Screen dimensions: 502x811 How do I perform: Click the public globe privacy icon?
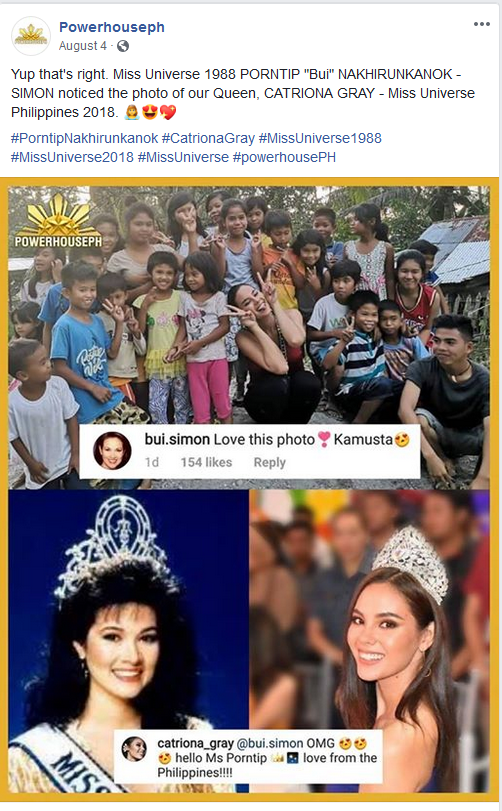[x=123, y=47]
